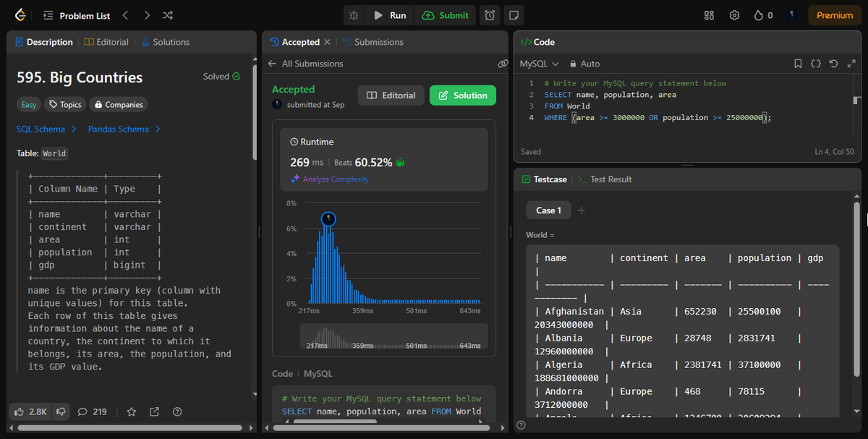Image resolution: width=868 pixels, height=439 pixels.
Task: Reset code with the undo arrow icon
Action: coord(833,64)
